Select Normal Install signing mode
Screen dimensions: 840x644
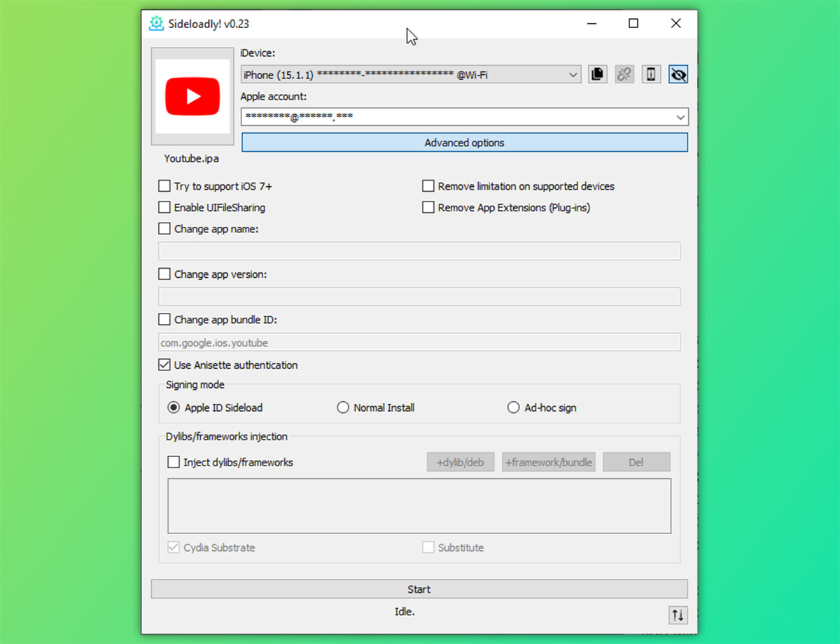pyautogui.click(x=343, y=407)
